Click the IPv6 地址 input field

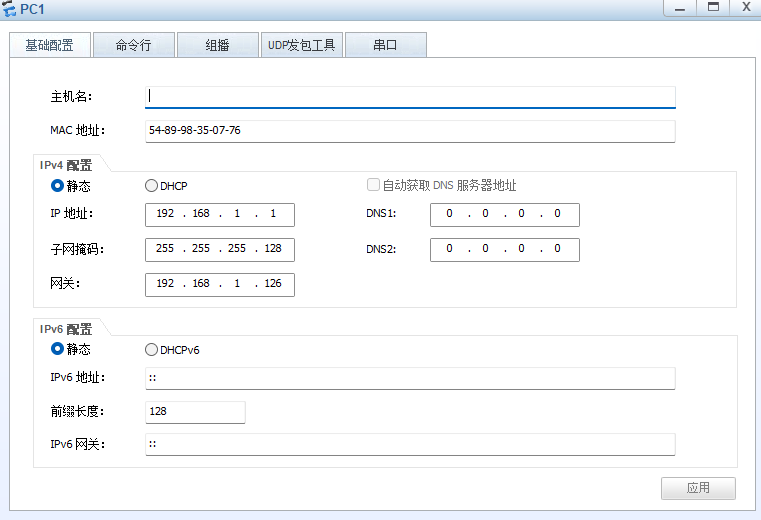[x=410, y=378]
